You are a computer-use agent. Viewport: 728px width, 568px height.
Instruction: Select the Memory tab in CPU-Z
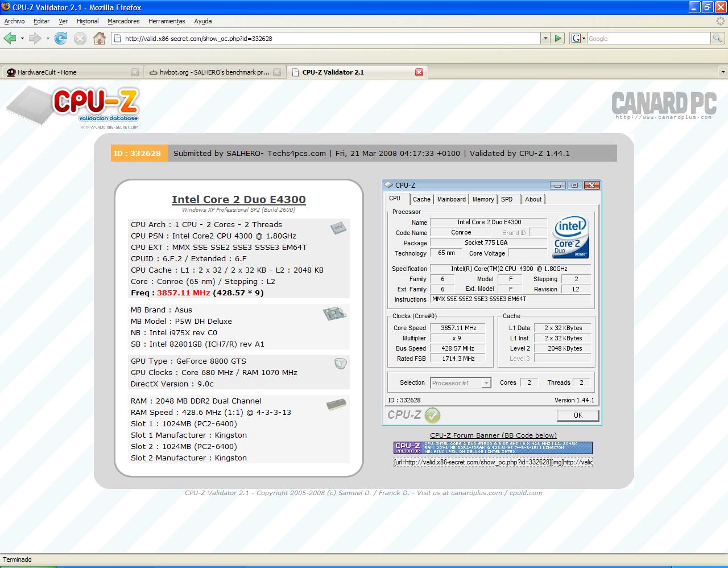point(483,199)
